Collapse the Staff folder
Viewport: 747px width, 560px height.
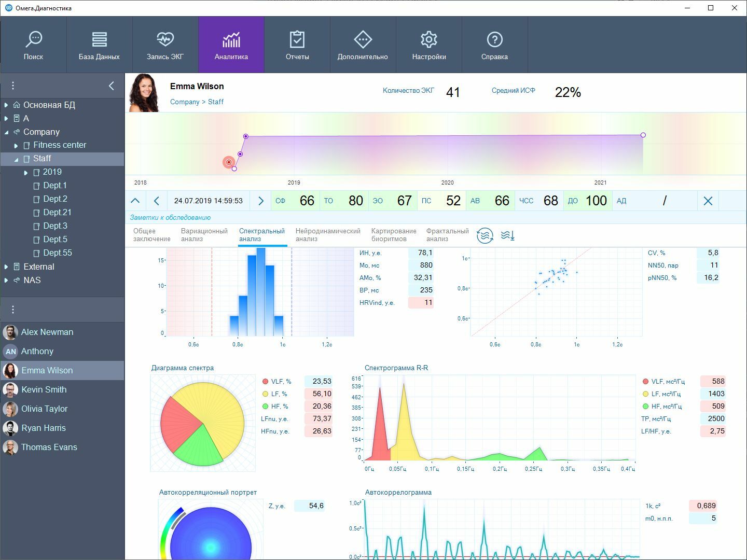pos(16,159)
